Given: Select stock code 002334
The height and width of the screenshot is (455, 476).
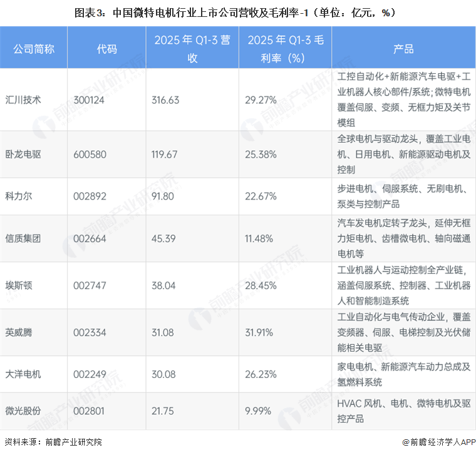Looking at the screenshot, I should tap(90, 332).
